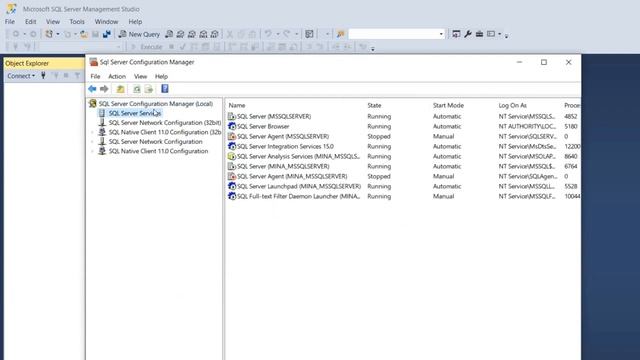Open the Tools menu in SSMS
The image size is (640, 360).
[77, 22]
